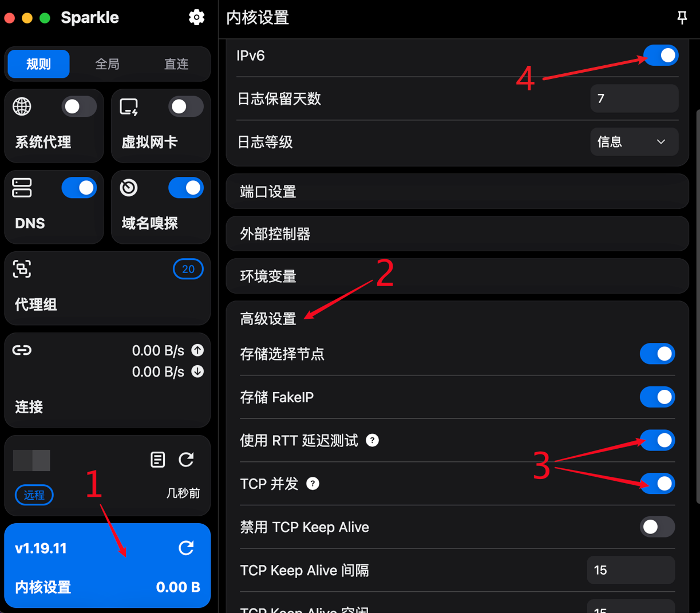Click the kernel restart icon beside v1.19.11
This screenshot has width=700, height=613.
point(186,548)
